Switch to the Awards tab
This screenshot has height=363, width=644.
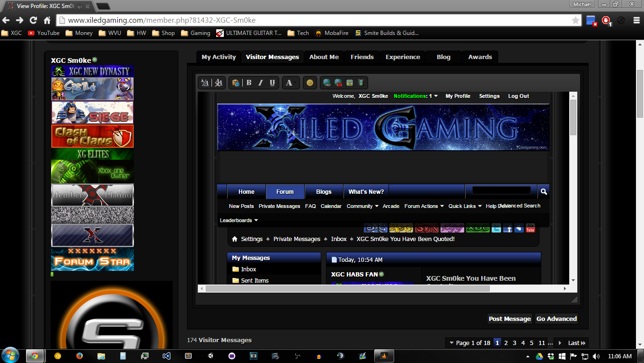[x=480, y=57]
